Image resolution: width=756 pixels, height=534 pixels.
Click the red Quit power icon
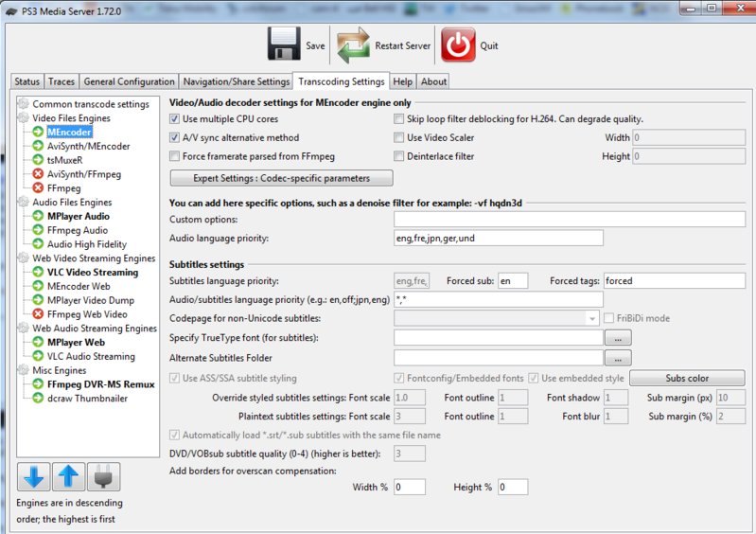click(458, 44)
